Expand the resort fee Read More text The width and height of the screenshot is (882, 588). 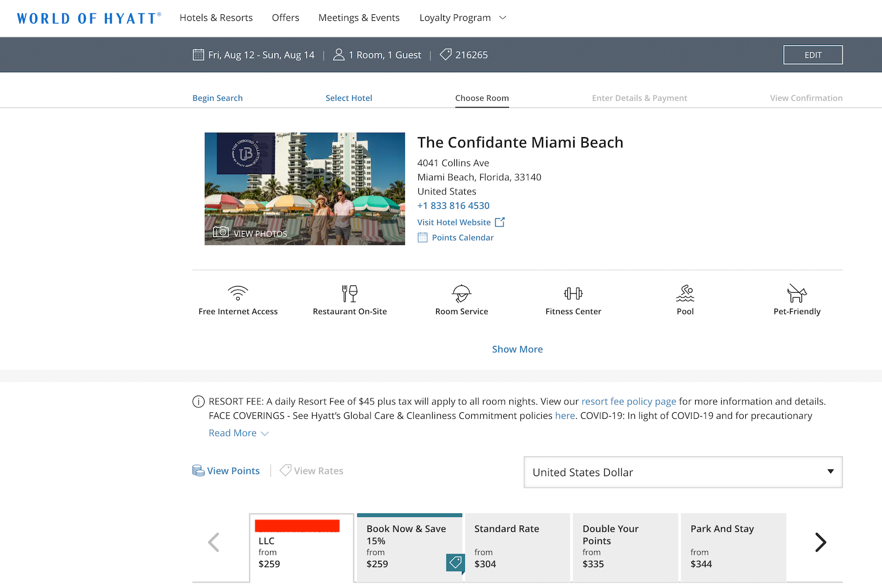[233, 433]
